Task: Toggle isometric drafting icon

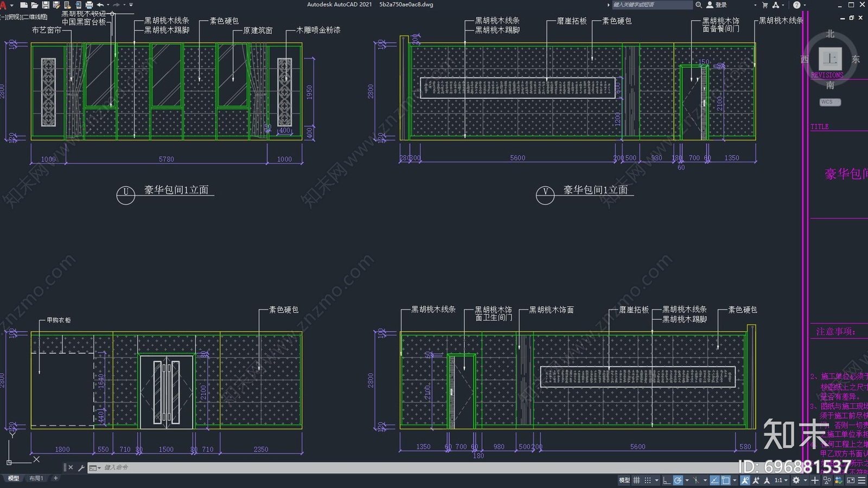Action: (696, 480)
